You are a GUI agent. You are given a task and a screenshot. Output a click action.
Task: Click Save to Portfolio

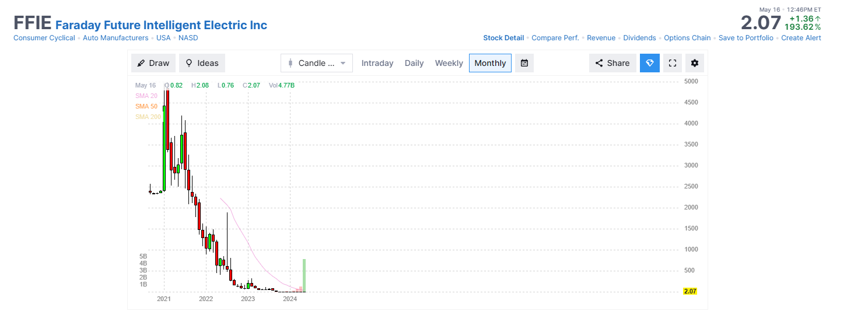coord(746,38)
